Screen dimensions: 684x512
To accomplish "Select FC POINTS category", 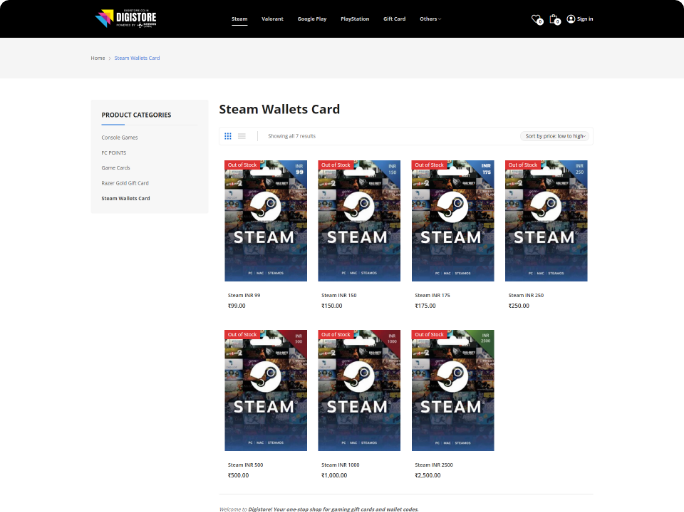I will click(x=114, y=153).
